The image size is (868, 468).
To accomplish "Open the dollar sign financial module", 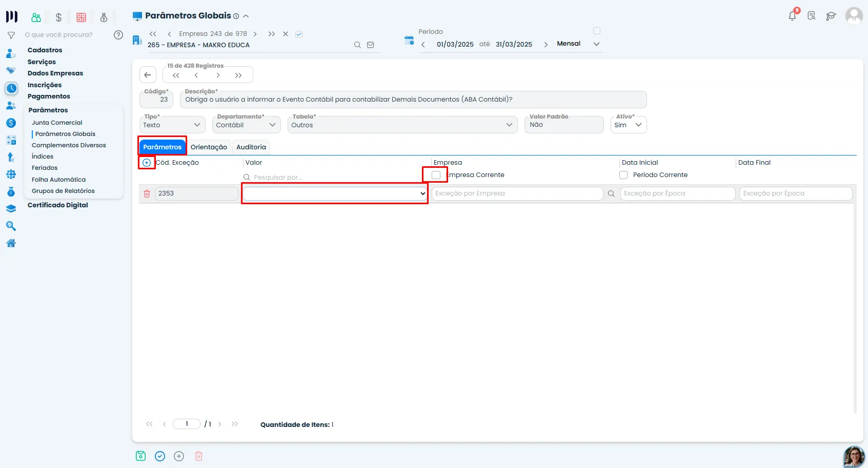I will point(58,17).
